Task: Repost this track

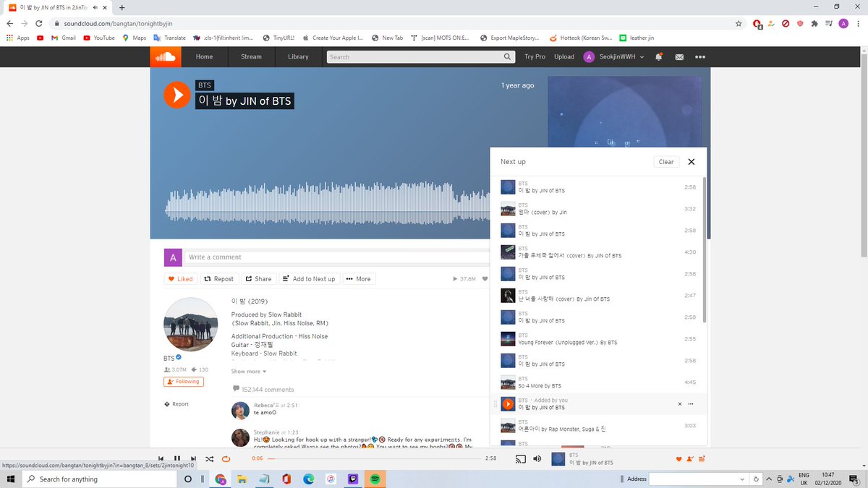Action: point(218,278)
